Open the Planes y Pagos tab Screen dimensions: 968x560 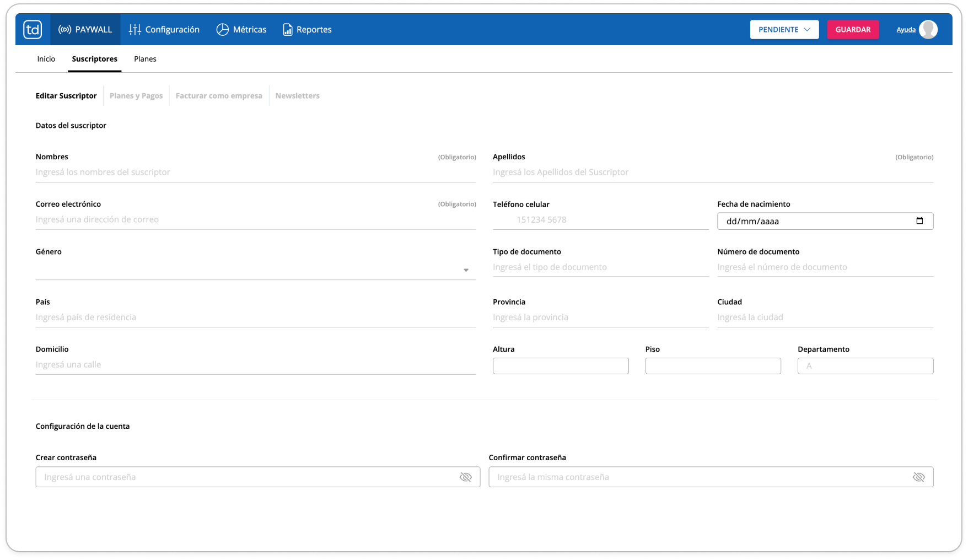click(x=136, y=96)
